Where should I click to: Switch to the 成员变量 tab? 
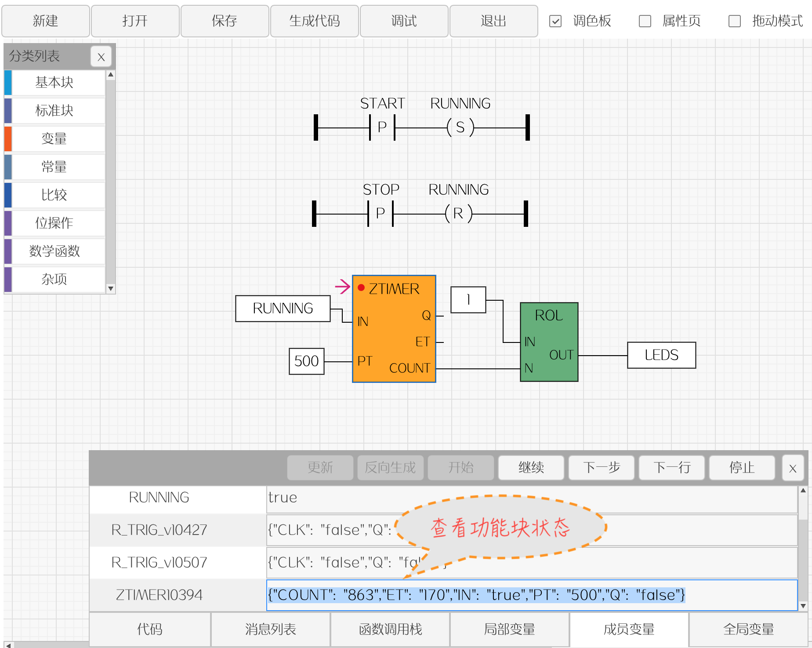pyautogui.click(x=629, y=630)
